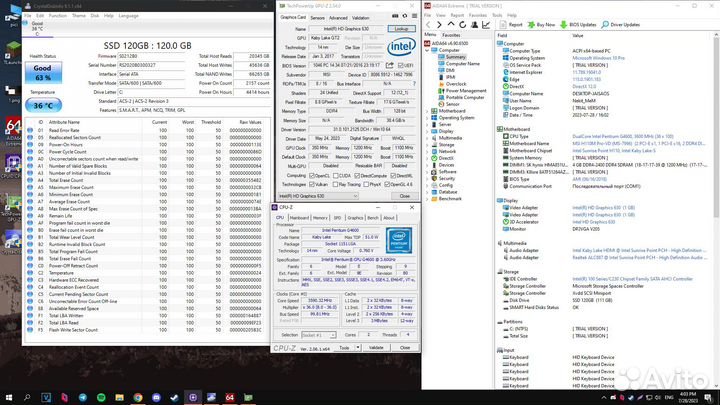Toggle the Ray Tracing checkbox in GPU-Z

[x=336, y=185]
